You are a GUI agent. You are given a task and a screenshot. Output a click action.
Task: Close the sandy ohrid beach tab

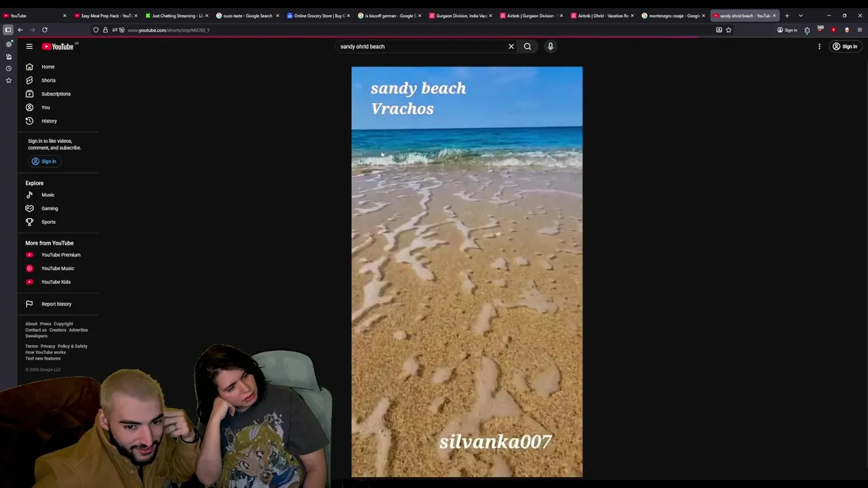(x=774, y=16)
